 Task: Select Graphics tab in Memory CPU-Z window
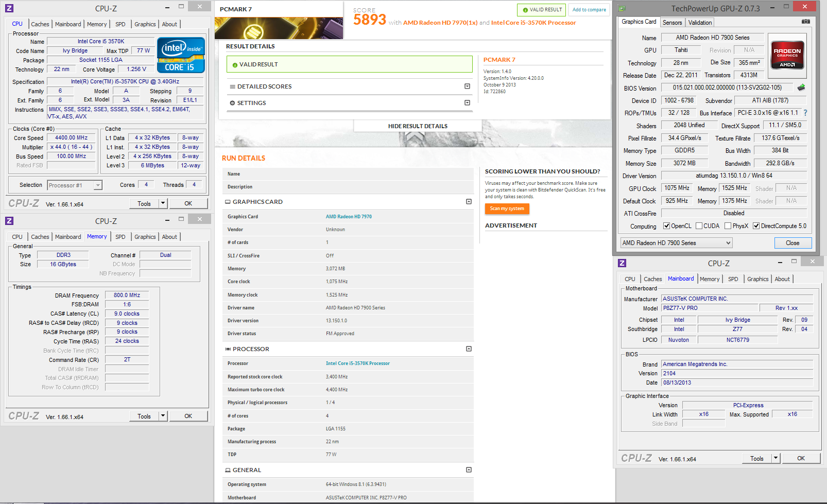point(145,237)
